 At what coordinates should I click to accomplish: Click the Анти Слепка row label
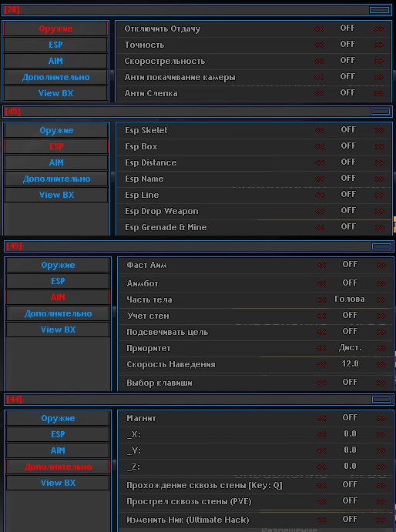pyautogui.click(x=151, y=93)
